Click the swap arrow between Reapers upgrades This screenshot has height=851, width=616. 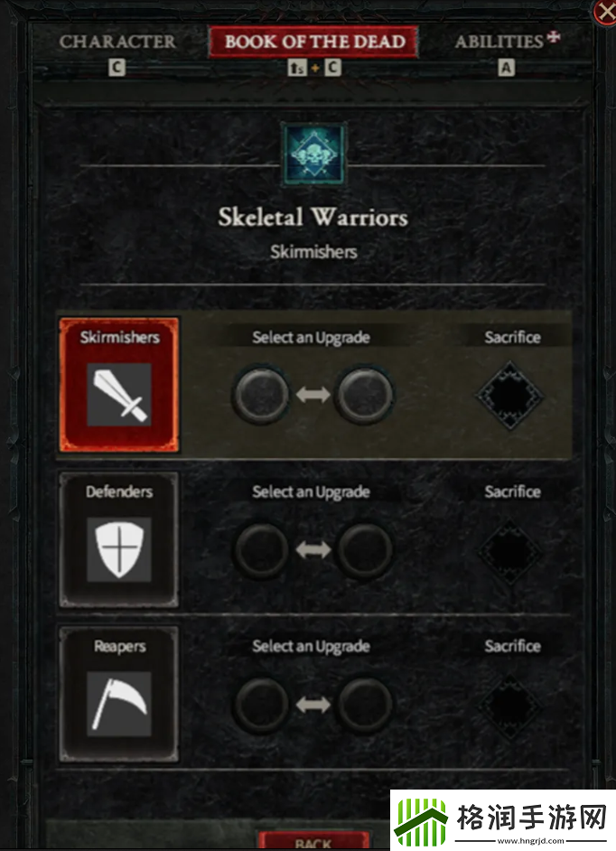(313, 705)
